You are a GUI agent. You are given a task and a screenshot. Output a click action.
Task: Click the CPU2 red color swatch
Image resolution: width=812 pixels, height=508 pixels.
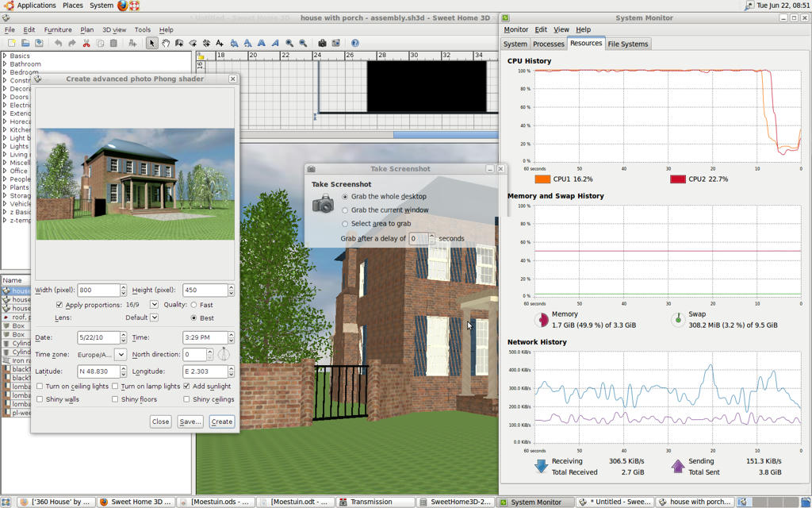point(678,179)
